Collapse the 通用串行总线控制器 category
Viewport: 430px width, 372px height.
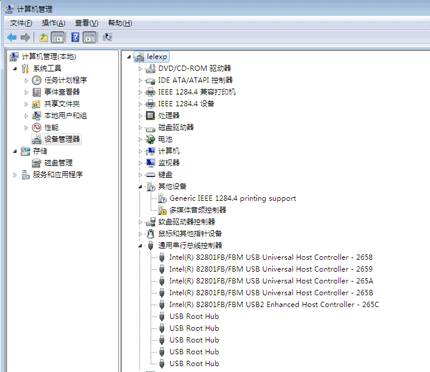[x=140, y=246]
